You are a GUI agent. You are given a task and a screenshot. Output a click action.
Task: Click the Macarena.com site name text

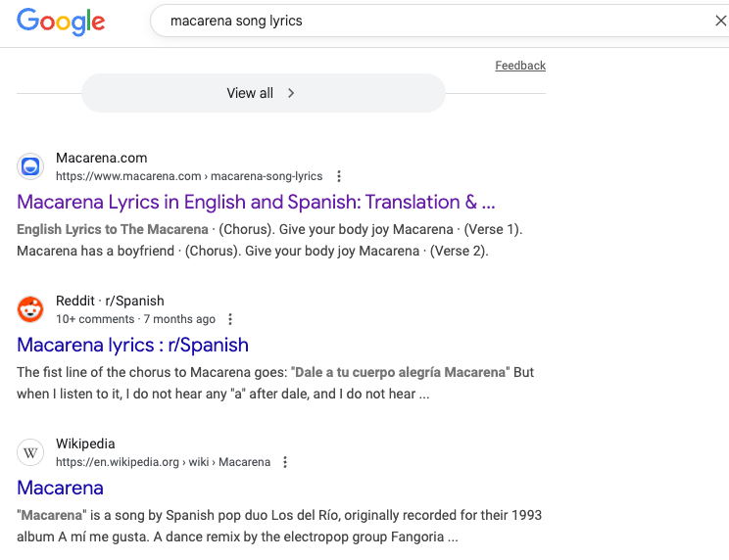[101, 158]
